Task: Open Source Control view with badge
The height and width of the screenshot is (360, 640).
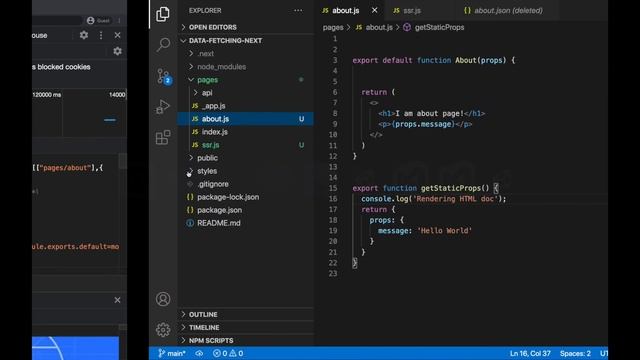Action: click(x=164, y=76)
